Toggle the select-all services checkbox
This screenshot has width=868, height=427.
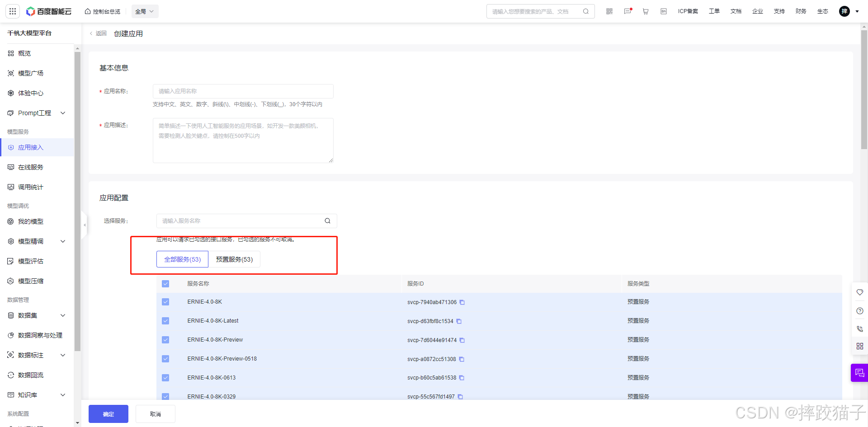[165, 284]
